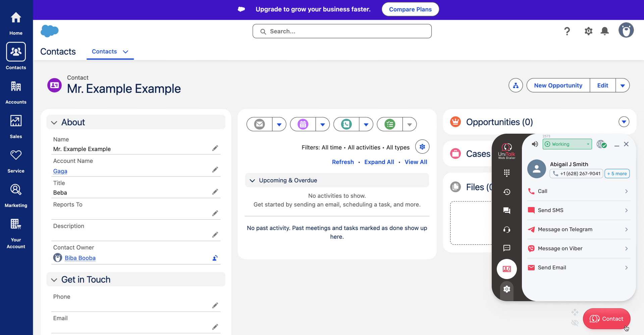View the contact hierarchy icon

coord(516,85)
